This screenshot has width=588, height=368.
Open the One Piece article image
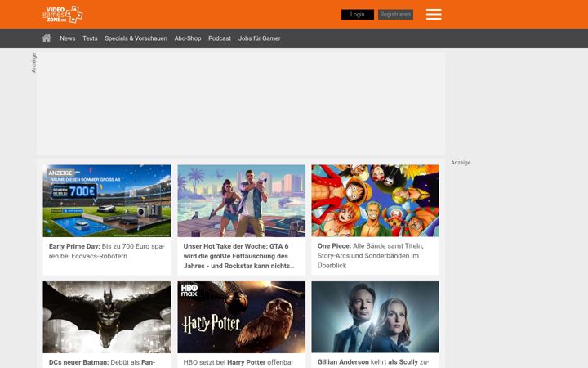(375, 200)
